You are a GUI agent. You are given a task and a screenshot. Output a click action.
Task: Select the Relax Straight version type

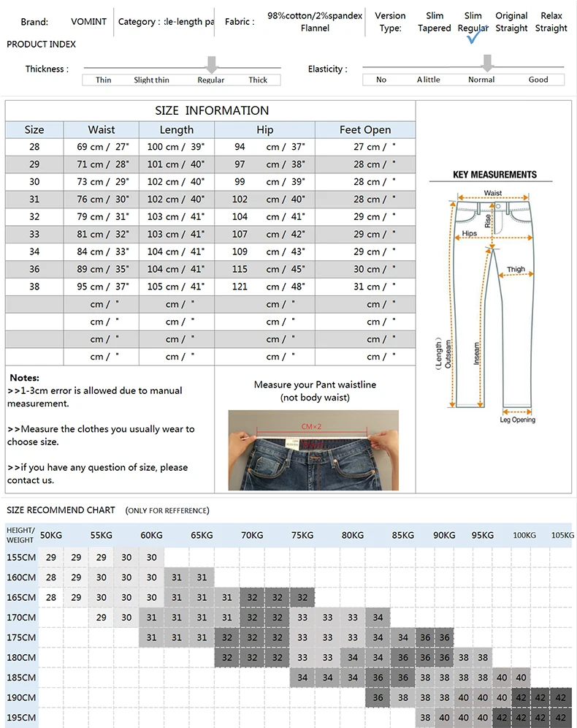coord(551,22)
